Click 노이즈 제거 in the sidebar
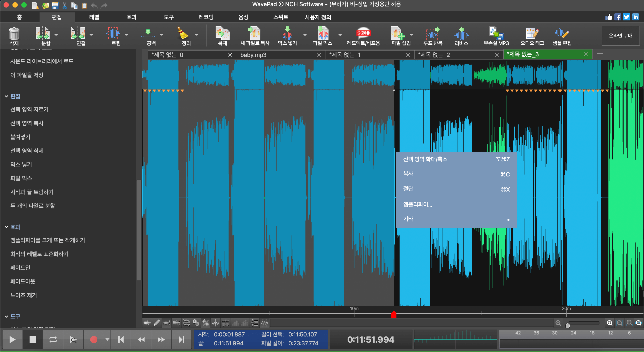644x352 pixels. tap(24, 295)
